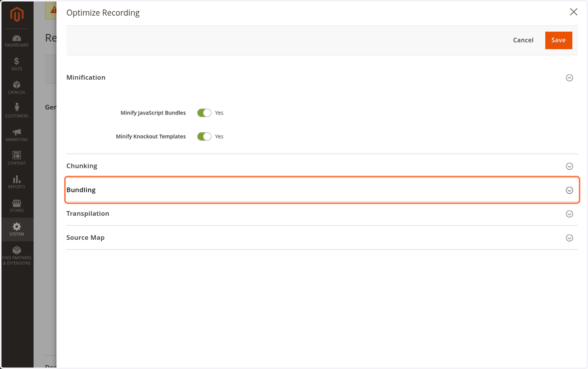The height and width of the screenshot is (369, 588).
Task: Click the Optimize Recording title text
Action: click(103, 13)
